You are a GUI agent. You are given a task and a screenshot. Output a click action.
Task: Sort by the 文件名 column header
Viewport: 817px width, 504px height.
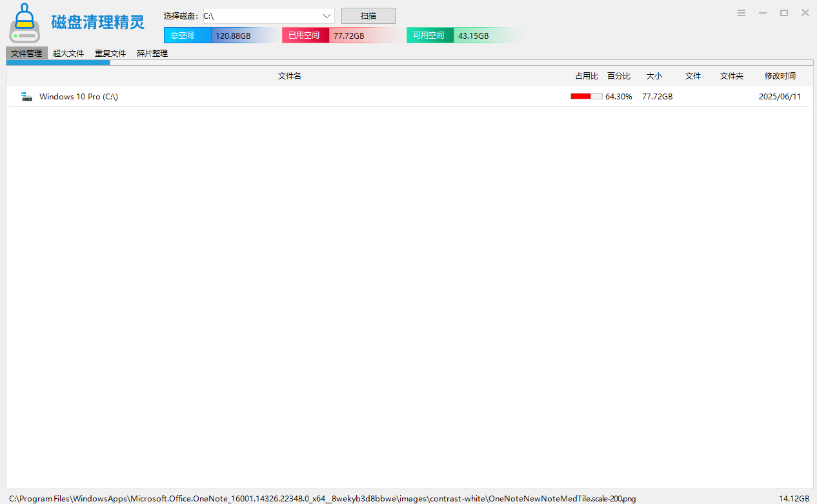click(x=290, y=76)
